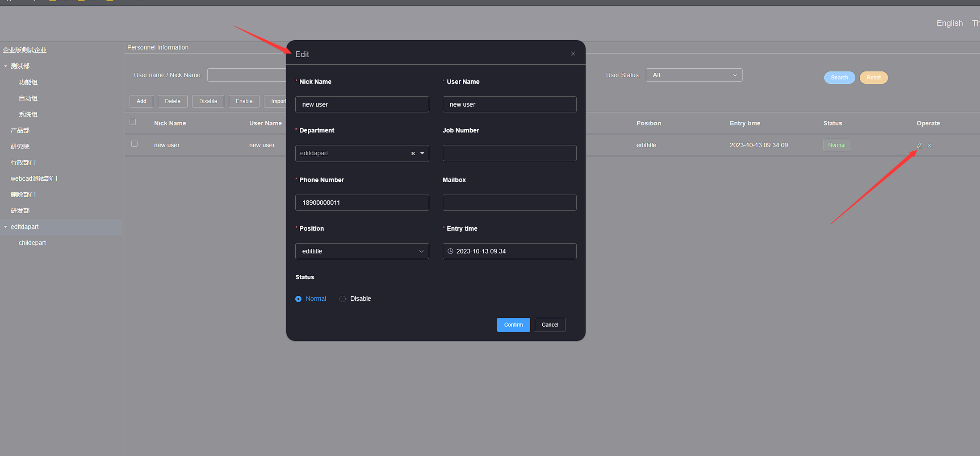The height and width of the screenshot is (456, 980).
Task: Click the Status column header
Action: point(833,123)
